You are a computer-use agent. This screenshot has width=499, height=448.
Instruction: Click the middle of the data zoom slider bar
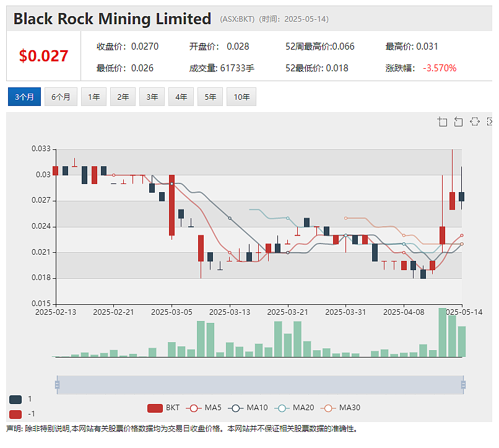pos(260,385)
